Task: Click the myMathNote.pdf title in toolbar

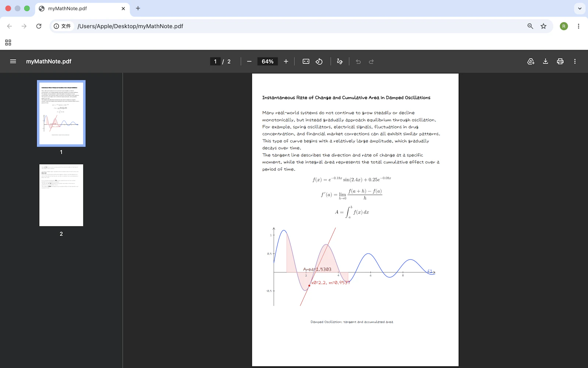Action: coord(49,61)
